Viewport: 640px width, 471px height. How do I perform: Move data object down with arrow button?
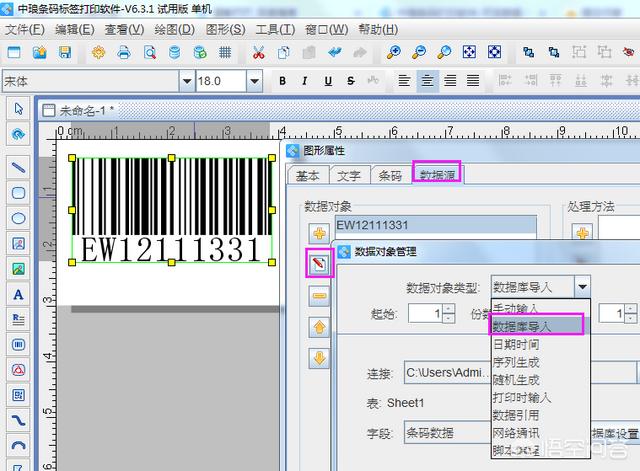coord(319,358)
